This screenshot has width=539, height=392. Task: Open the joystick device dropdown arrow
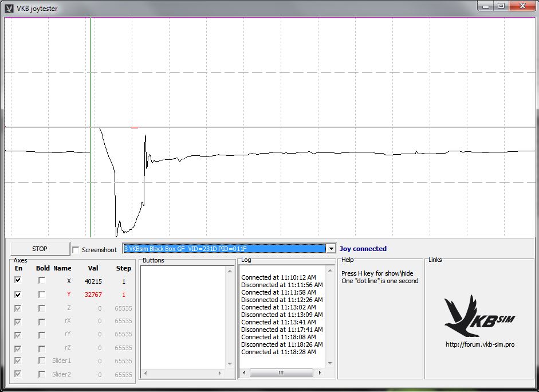(x=331, y=249)
